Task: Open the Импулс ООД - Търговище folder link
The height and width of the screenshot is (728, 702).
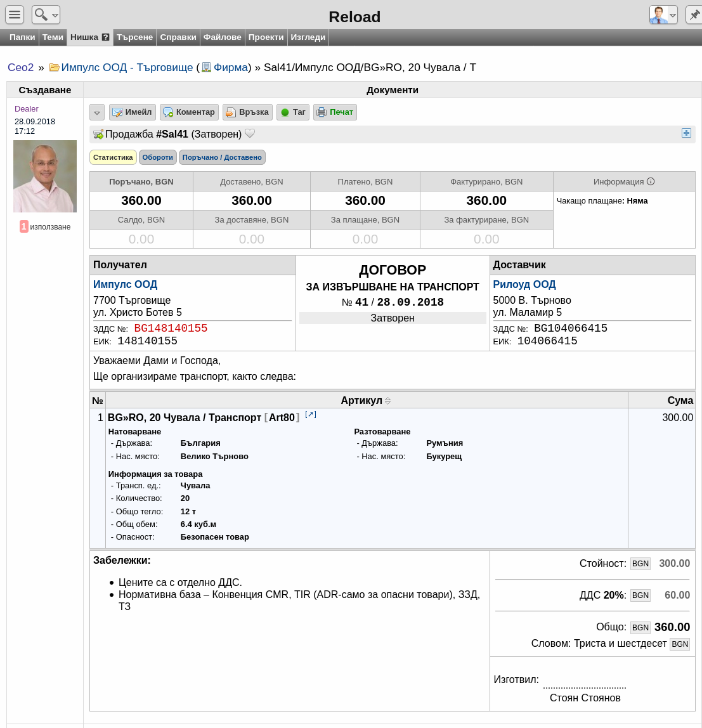Action: point(127,67)
